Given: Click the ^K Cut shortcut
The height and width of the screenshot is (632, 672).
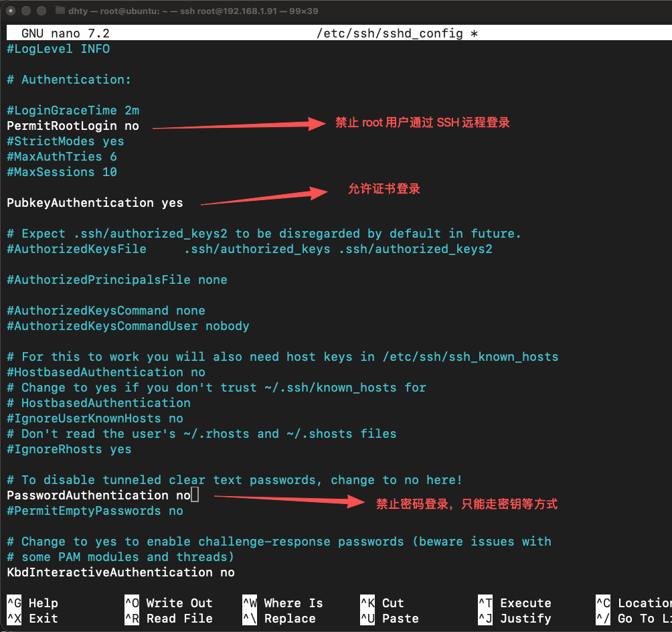Looking at the screenshot, I should 382,603.
